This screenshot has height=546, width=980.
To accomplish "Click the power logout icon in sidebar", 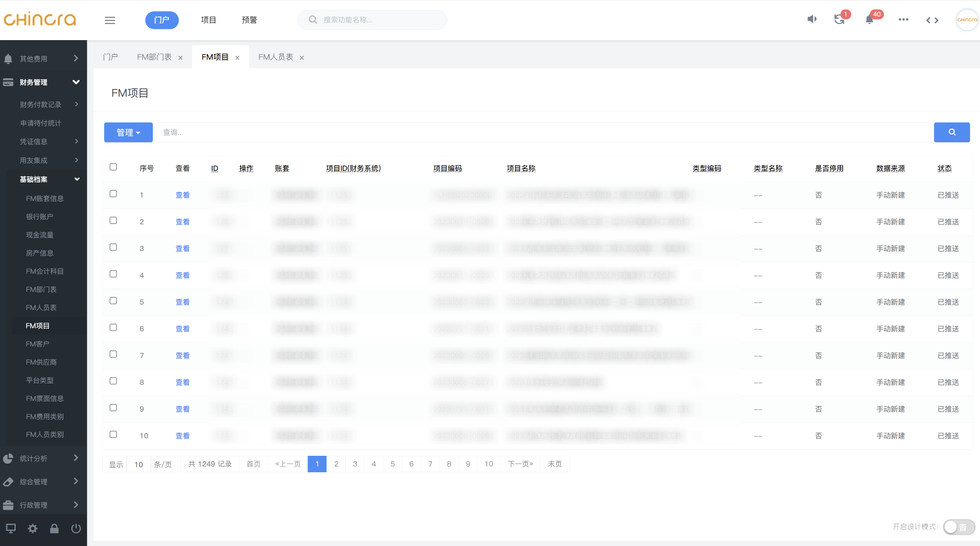I will click(x=76, y=529).
